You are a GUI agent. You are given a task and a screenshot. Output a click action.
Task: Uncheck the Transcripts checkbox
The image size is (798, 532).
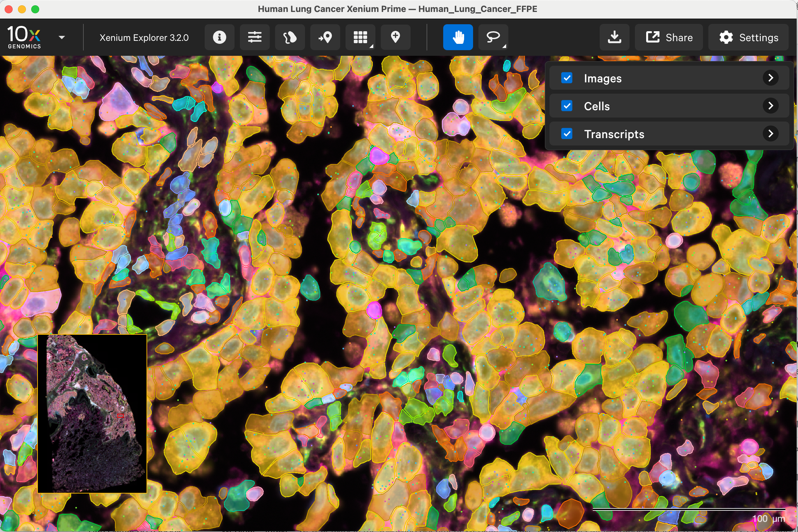tap(567, 134)
